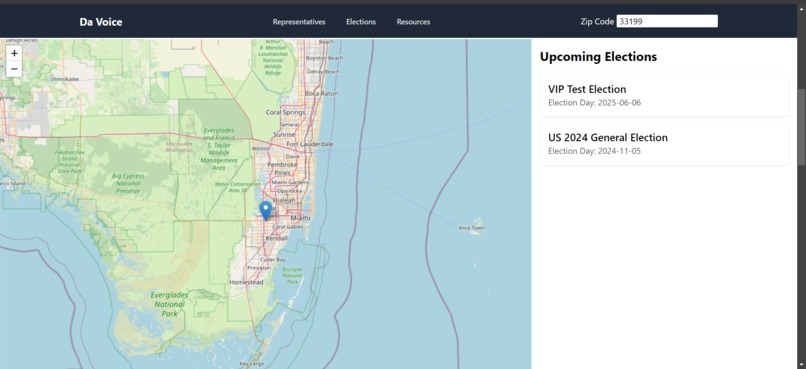806x369 pixels.
Task: Click the Water Conservation Area 3B label
Action: coord(237,187)
